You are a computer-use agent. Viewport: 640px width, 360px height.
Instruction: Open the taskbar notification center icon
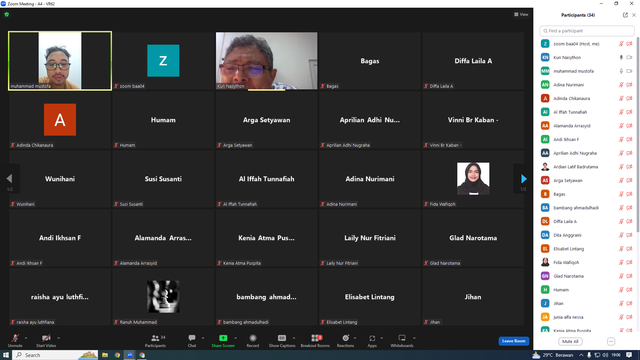(629, 355)
